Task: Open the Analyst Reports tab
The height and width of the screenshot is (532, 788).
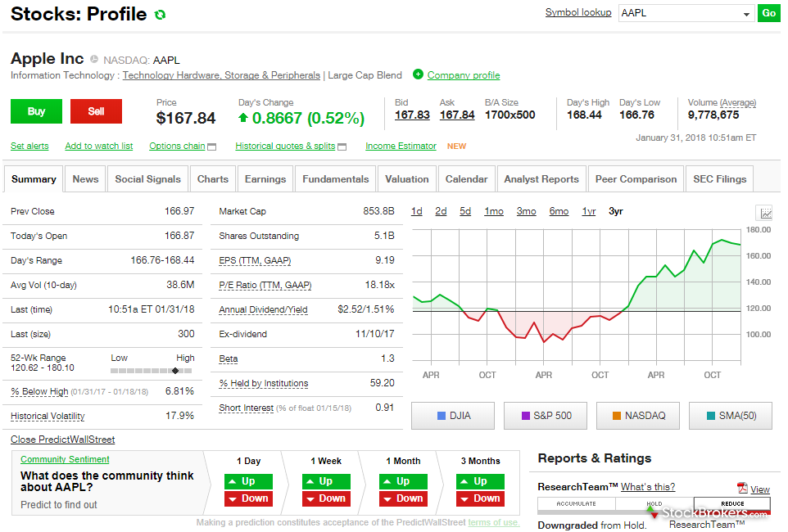Action: tap(541, 179)
